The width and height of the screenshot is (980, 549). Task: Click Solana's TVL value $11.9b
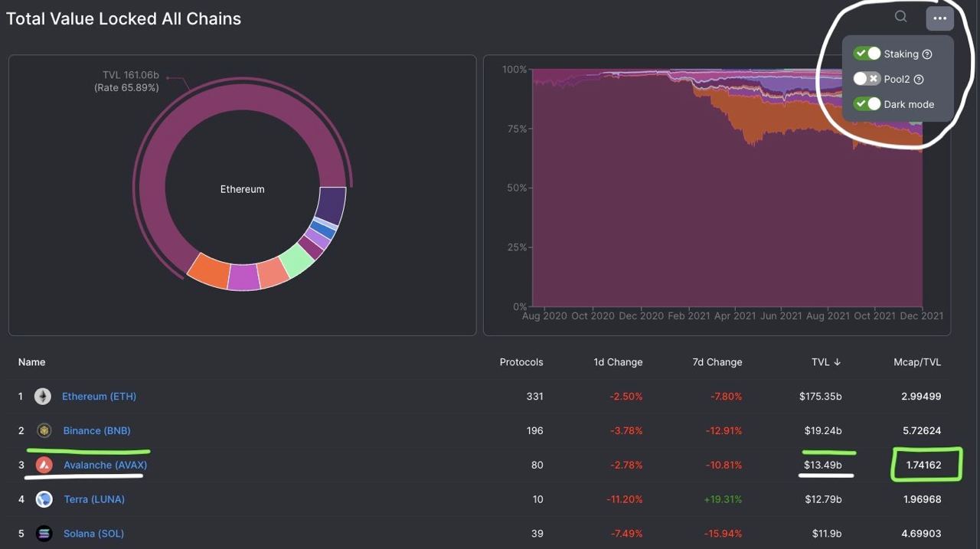click(x=825, y=534)
